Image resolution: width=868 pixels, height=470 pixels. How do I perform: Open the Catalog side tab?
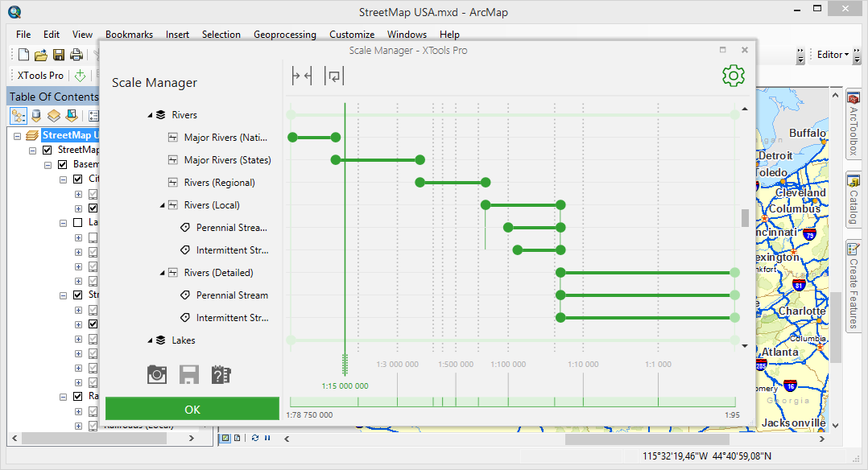[x=853, y=200]
